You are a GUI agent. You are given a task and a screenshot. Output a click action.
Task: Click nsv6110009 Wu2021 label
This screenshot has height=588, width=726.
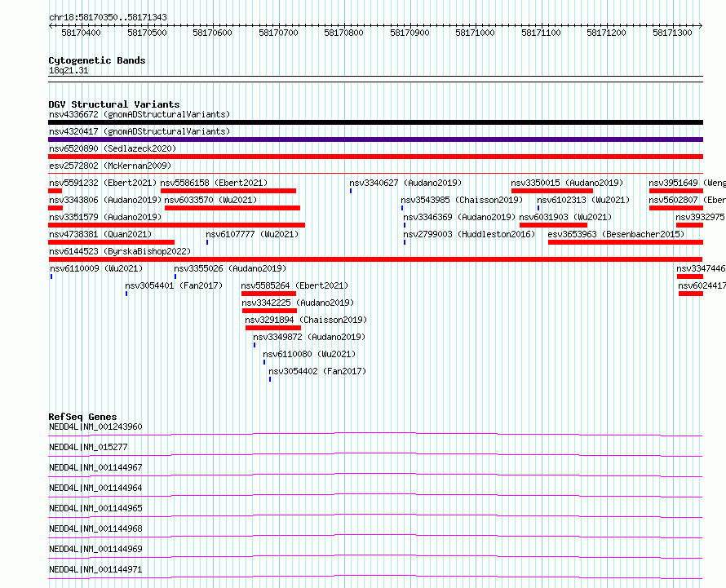coord(96,268)
